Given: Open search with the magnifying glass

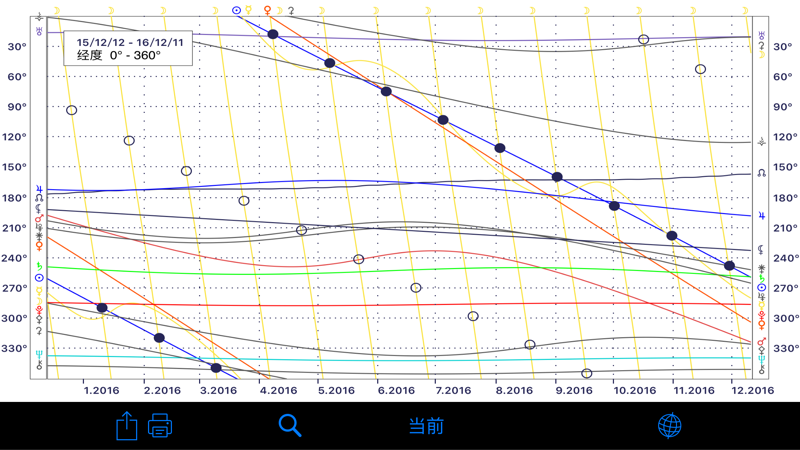Looking at the screenshot, I should 290,426.
